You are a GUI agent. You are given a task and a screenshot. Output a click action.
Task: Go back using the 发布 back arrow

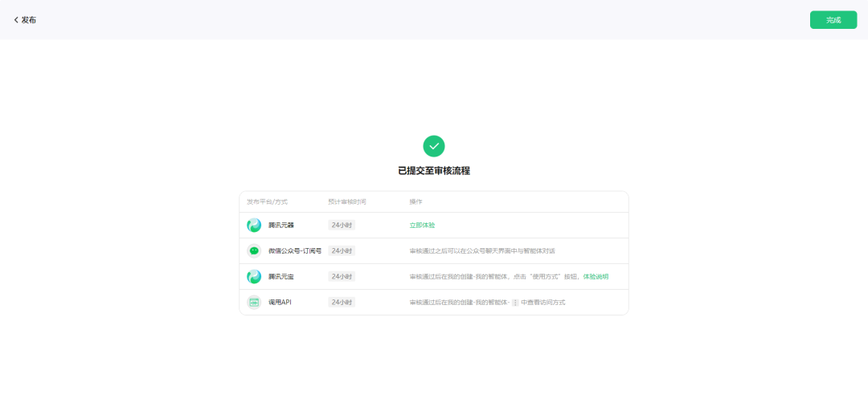click(x=16, y=20)
